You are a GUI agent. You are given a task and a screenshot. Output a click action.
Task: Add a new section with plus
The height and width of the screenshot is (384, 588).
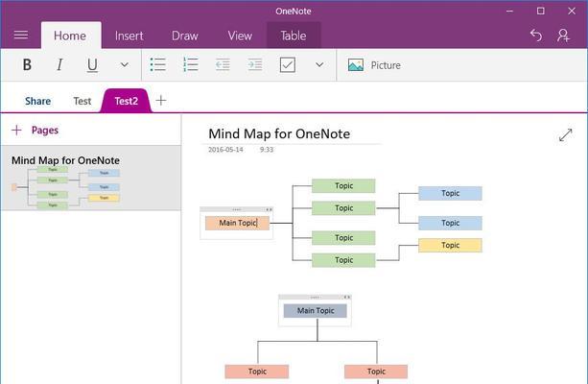(161, 100)
